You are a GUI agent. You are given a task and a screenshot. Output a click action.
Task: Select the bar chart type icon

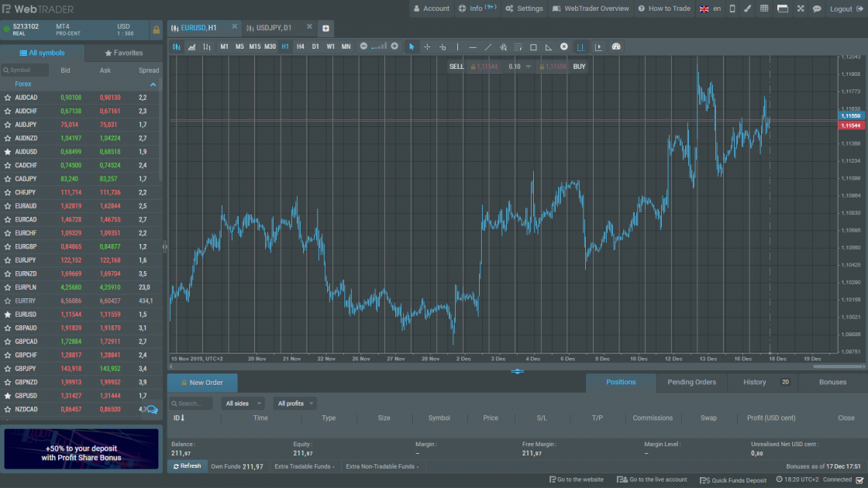[207, 47]
